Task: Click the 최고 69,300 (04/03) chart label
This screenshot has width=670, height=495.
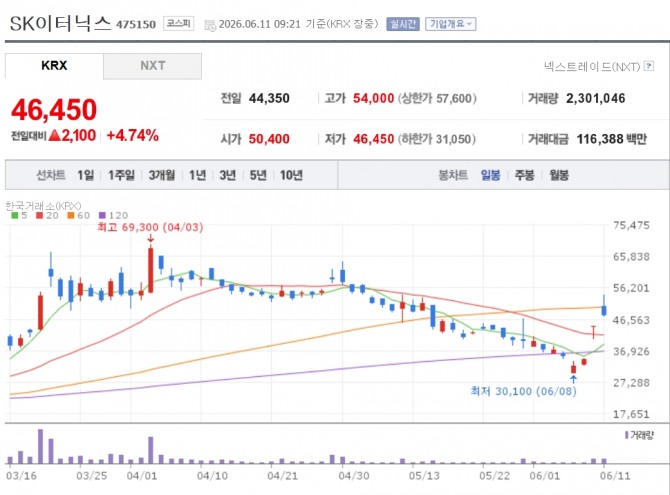Action: (x=150, y=227)
